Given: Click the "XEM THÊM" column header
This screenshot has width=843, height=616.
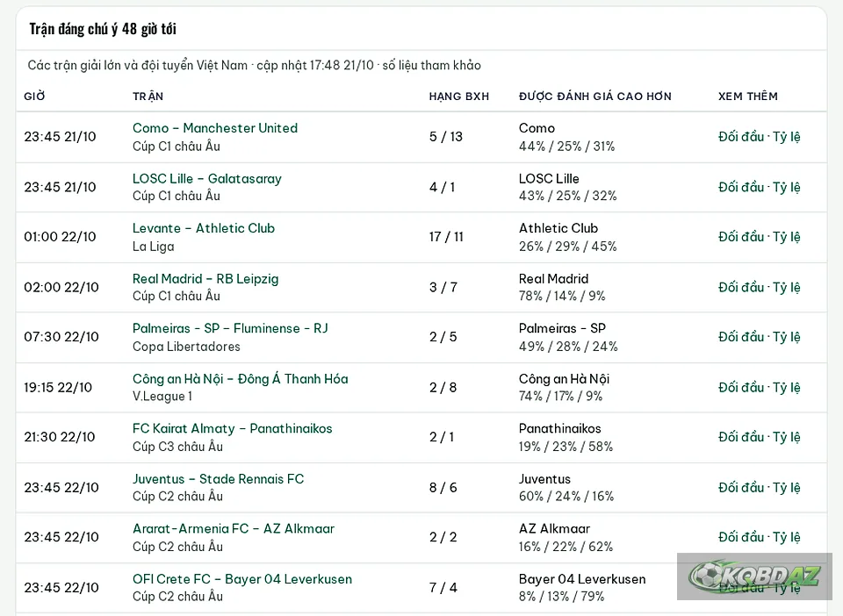Looking at the screenshot, I should 748,97.
